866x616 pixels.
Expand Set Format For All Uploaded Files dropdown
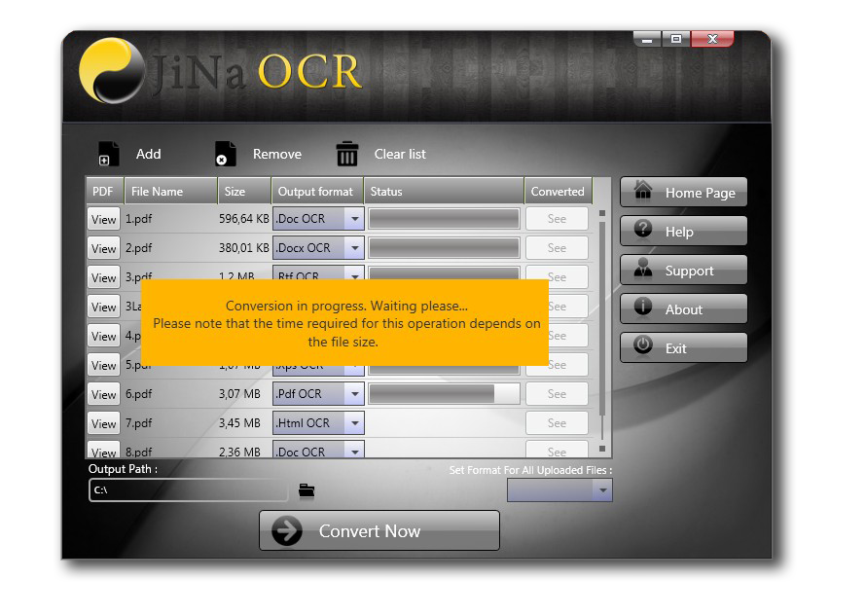(x=602, y=490)
